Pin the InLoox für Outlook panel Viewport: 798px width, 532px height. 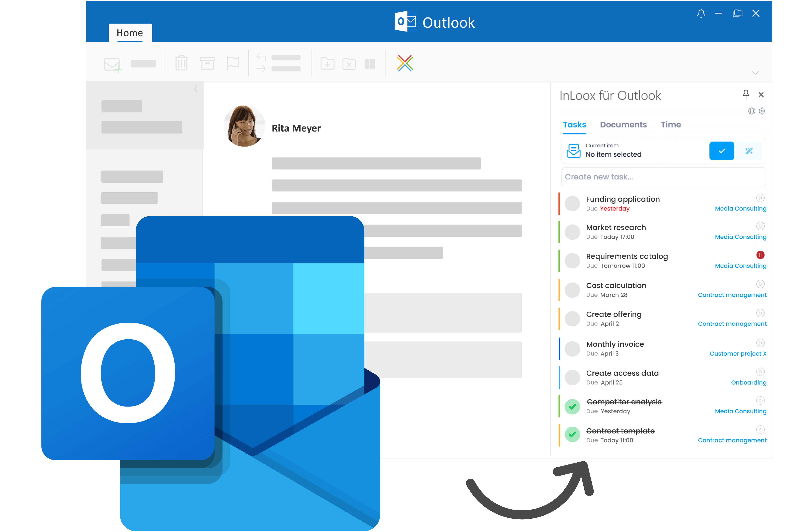pyautogui.click(x=746, y=94)
